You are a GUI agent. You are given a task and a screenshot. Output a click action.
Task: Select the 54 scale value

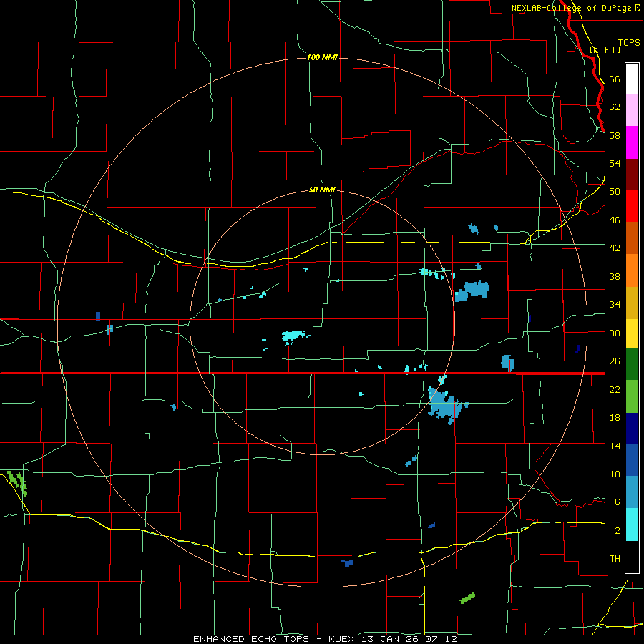(615, 163)
